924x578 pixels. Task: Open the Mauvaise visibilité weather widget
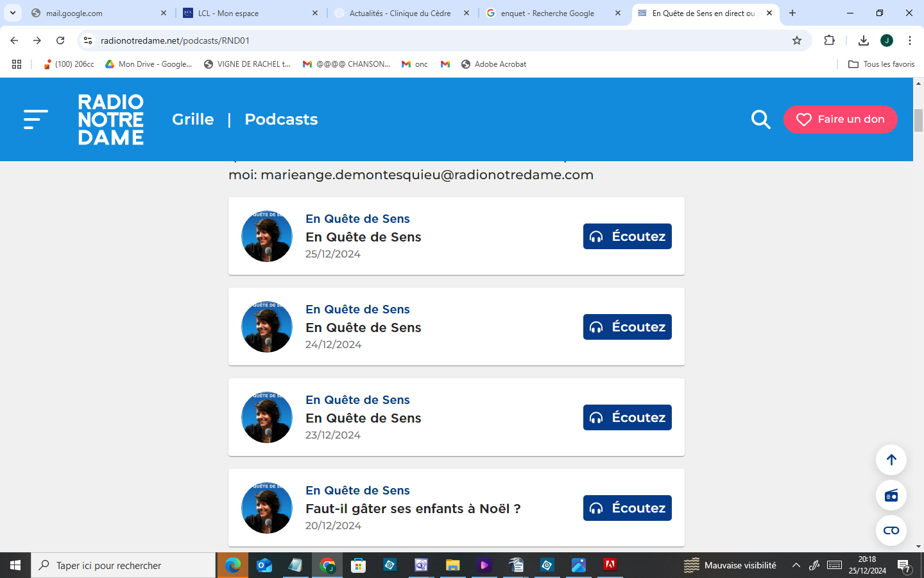click(x=730, y=565)
